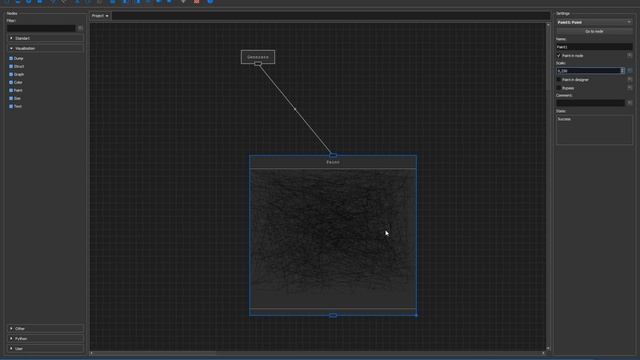The height and width of the screenshot is (360, 640).
Task: Reset the Scale setting to default
Action: [630, 71]
